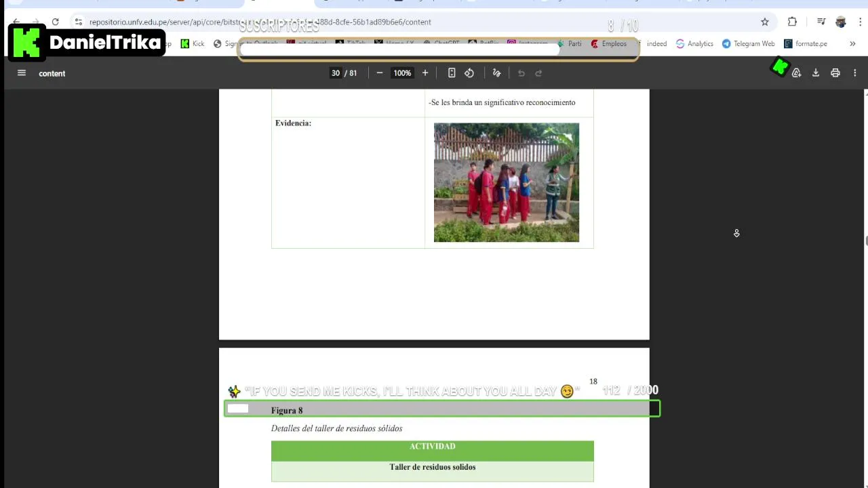Click the Evidencia photo of students
The height and width of the screenshot is (488, 868).
(507, 182)
